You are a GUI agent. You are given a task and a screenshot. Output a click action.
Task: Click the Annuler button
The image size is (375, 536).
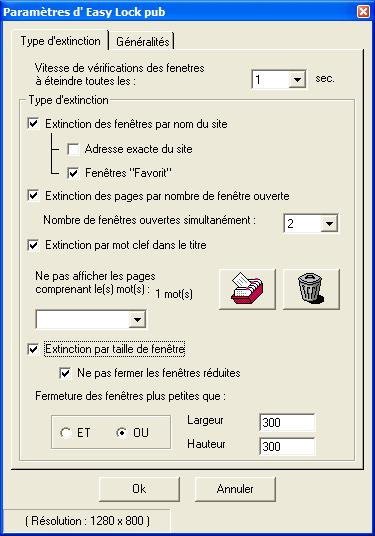(x=235, y=489)
